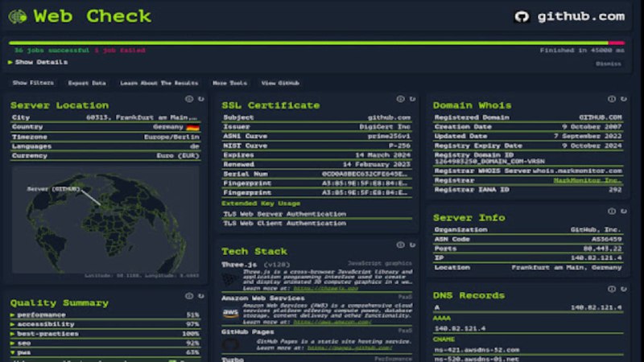644x362 pixels.
Task: Open info icon on Server Location card
Action: click(189, 99)
